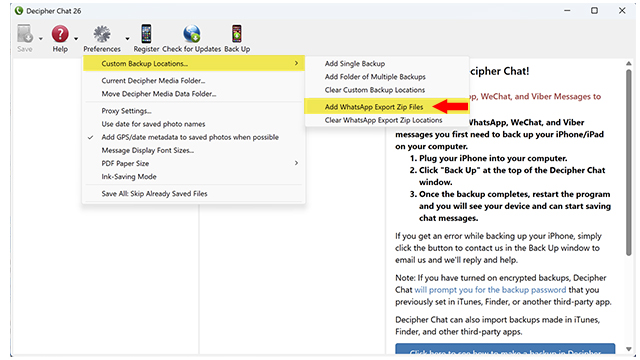Open the 'will prompt you for the backup password' link
Screen dimensions: 640x360
(x=490, y=290)
